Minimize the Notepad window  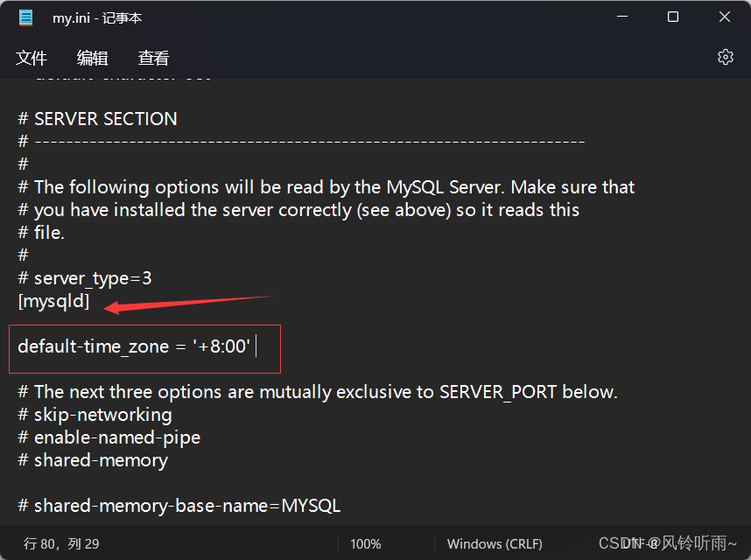[x=621, y=17]
